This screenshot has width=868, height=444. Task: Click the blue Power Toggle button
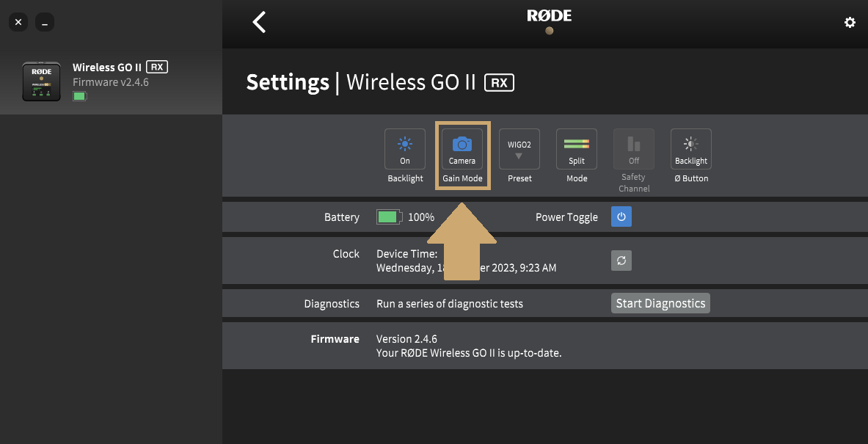[621, 216]
